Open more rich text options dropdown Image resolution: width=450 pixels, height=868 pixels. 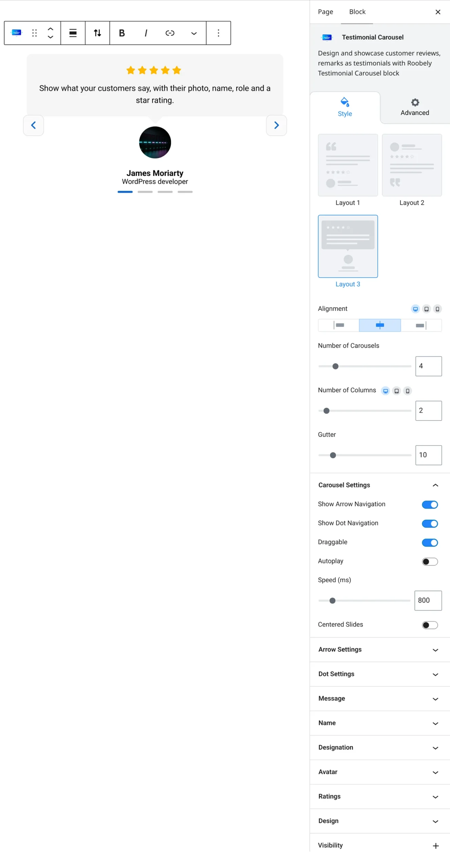click(194, 33)
